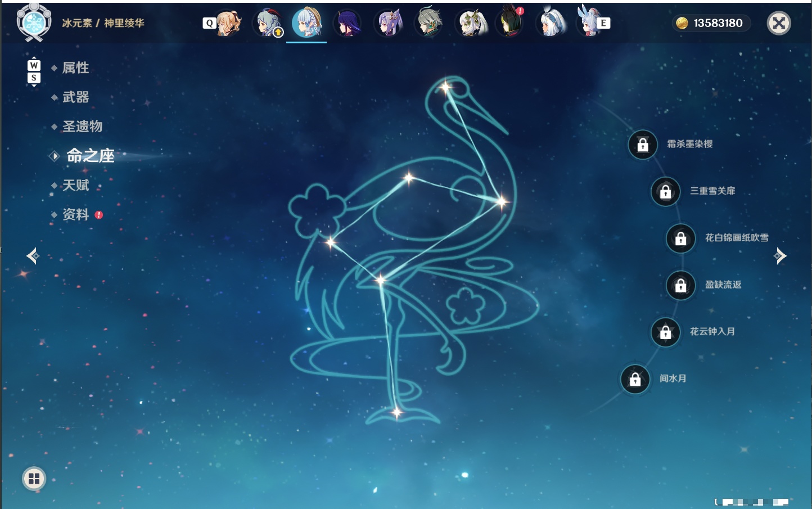Click the lock icon for 三重雪关扉
Screen dimensions: 812x509
(x=666, y=192)
